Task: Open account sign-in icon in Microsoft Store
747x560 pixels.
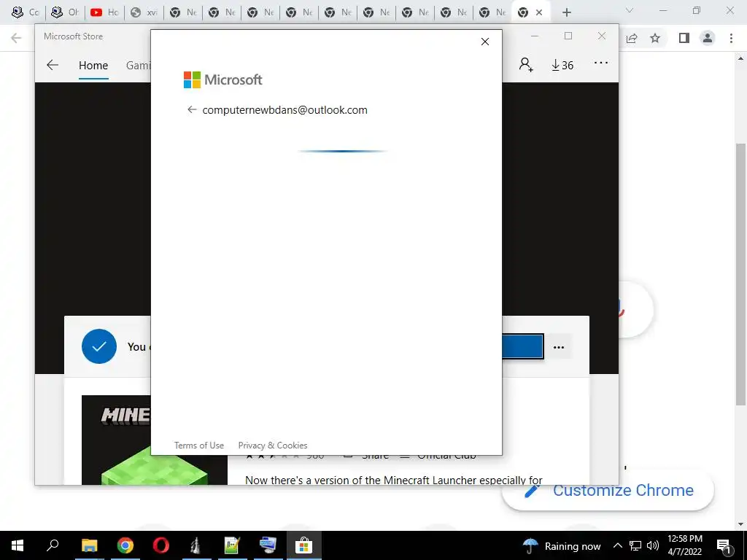Action: pos(526,64)
